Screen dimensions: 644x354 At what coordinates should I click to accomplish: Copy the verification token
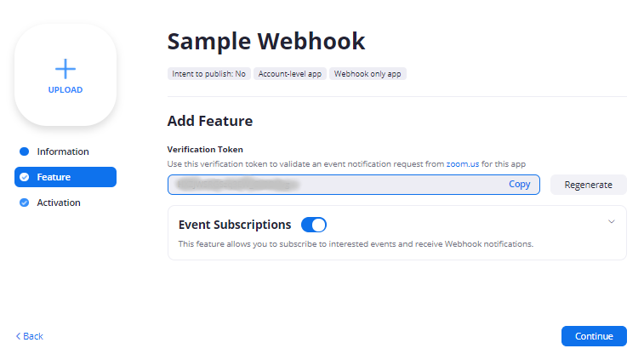tap(519, 184)
